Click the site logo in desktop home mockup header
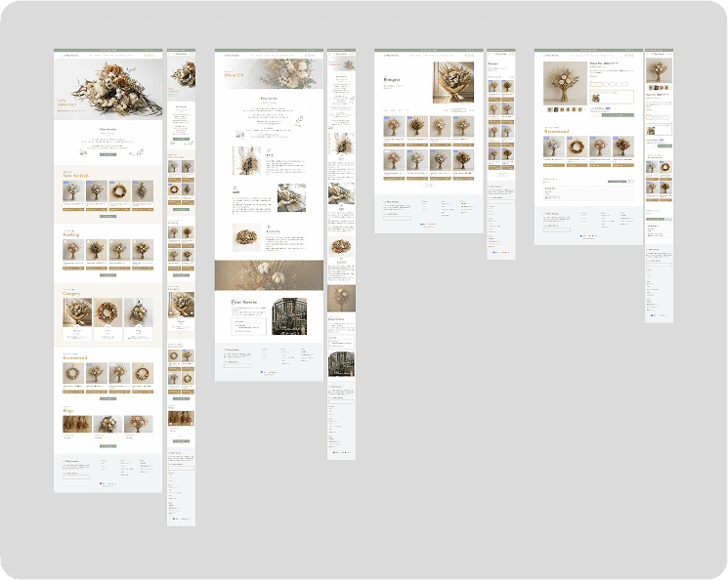Screen dimensions: 728x580 70,56
